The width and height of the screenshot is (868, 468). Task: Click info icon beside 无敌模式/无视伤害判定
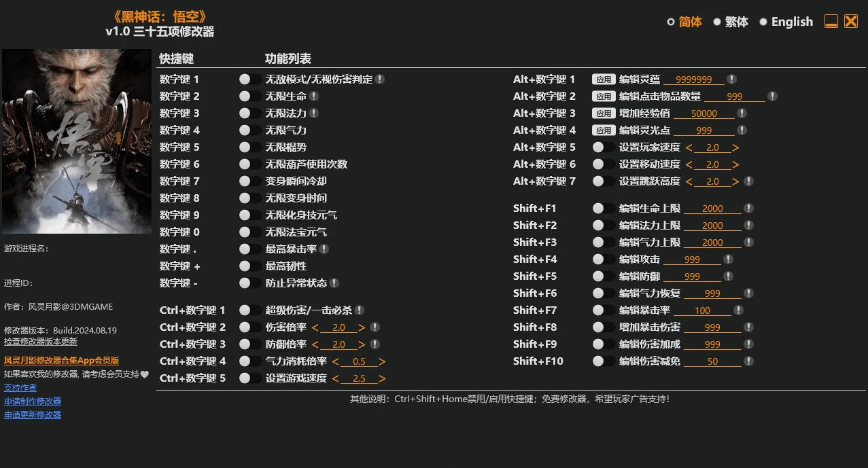coord(380,79)
